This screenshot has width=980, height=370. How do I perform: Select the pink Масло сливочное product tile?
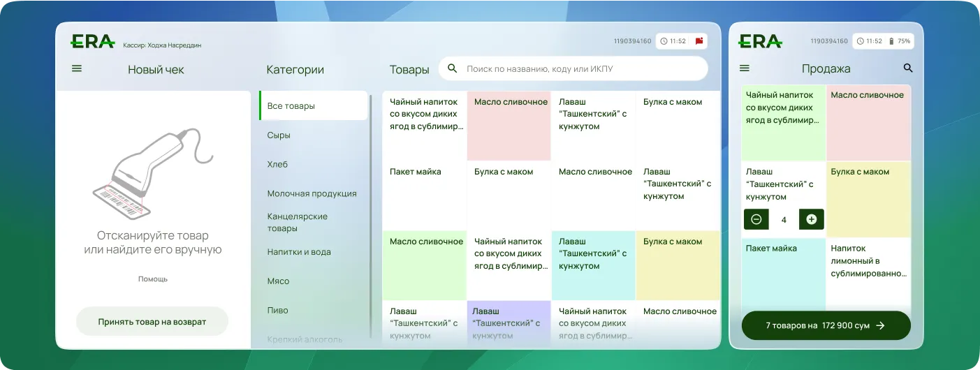509,126
